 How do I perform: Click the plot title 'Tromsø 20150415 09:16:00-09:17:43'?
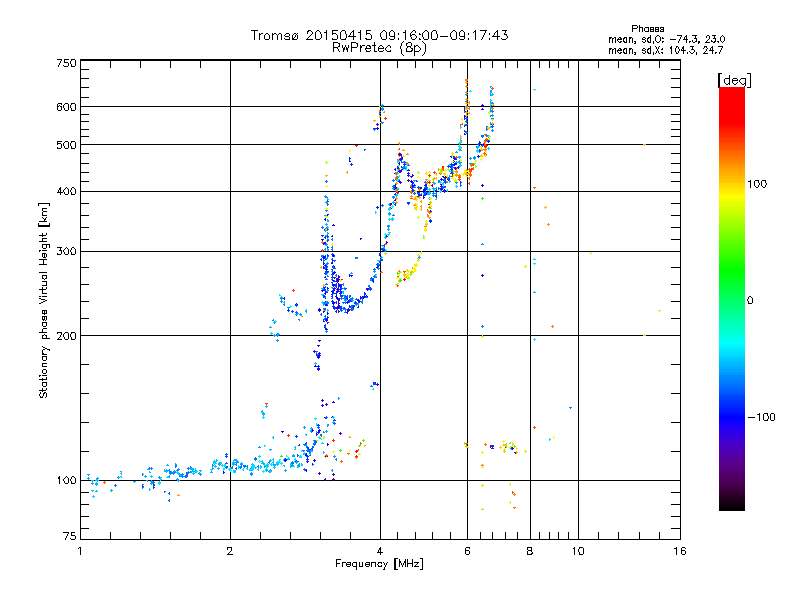coord(379,35)
